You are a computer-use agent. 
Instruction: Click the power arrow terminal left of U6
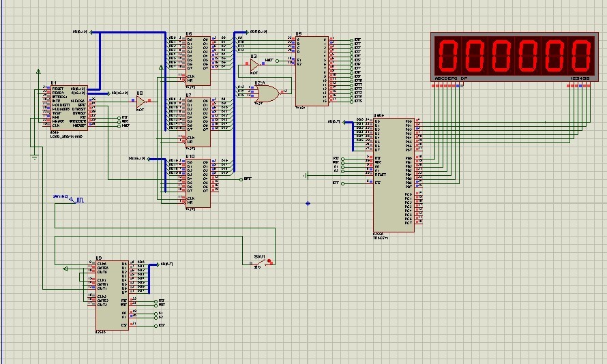tap(161, 67)
